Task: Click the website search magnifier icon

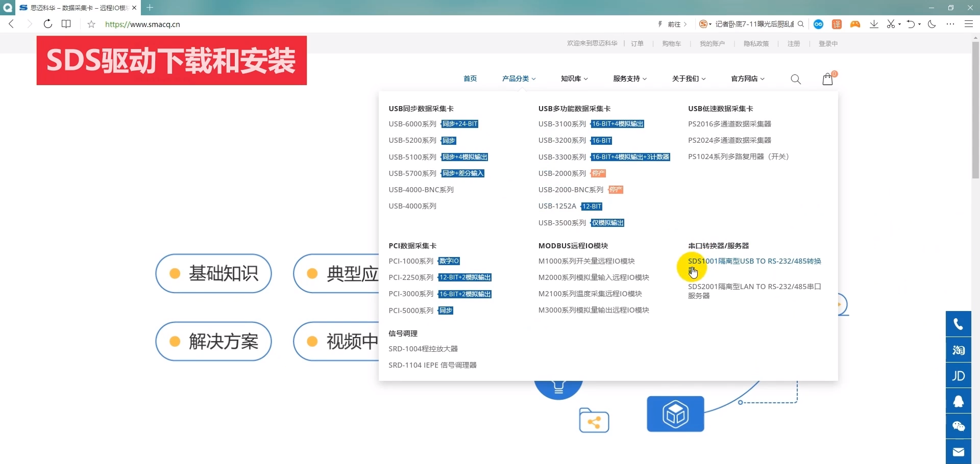Action: tap(795, 79)
